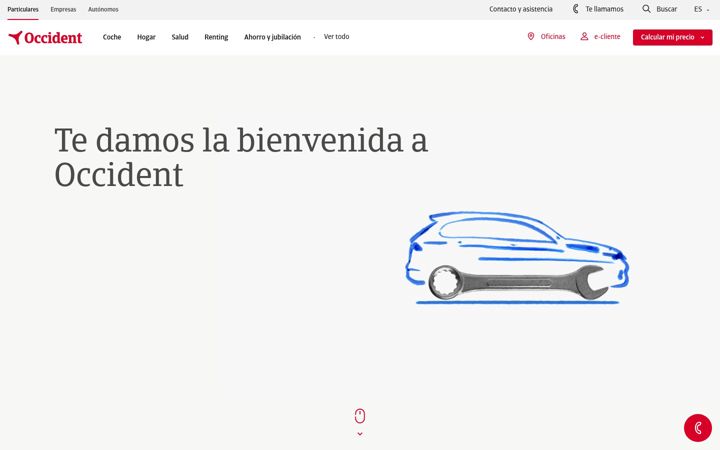
Task: Click the red floating phone call button
Action: tap(698, 428)
